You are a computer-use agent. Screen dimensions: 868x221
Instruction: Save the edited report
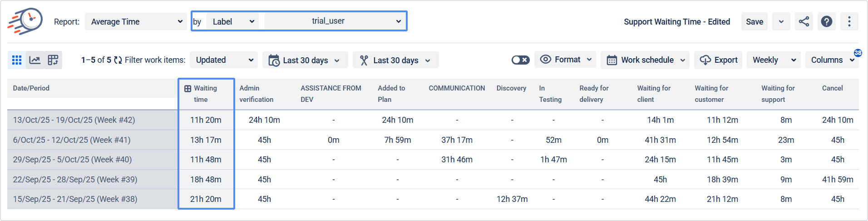pyautogui.click(x=755, y=21)
